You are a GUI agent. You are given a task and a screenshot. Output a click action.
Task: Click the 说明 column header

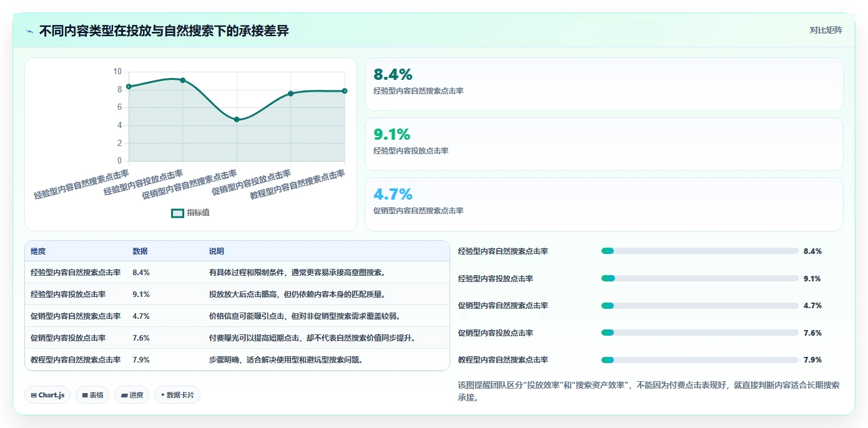[217, 251]
